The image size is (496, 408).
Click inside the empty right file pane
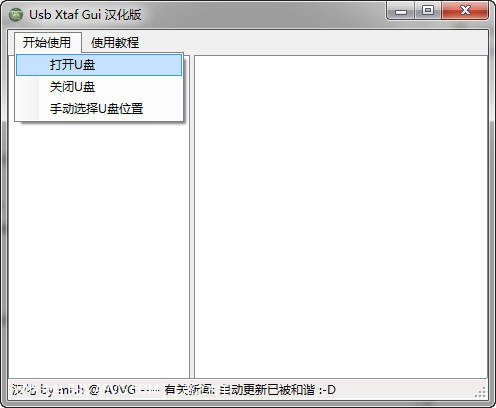(341, 217)
